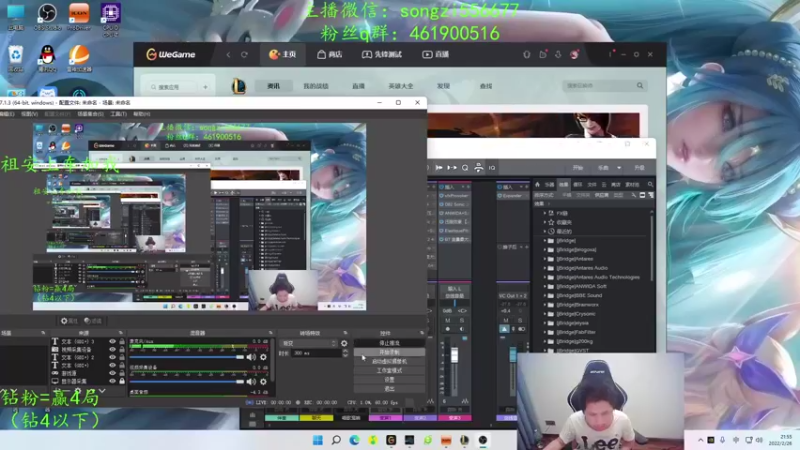Click the OBS icon in the taskbar
This screenshot has width=800, height=450.
point(483,440)
